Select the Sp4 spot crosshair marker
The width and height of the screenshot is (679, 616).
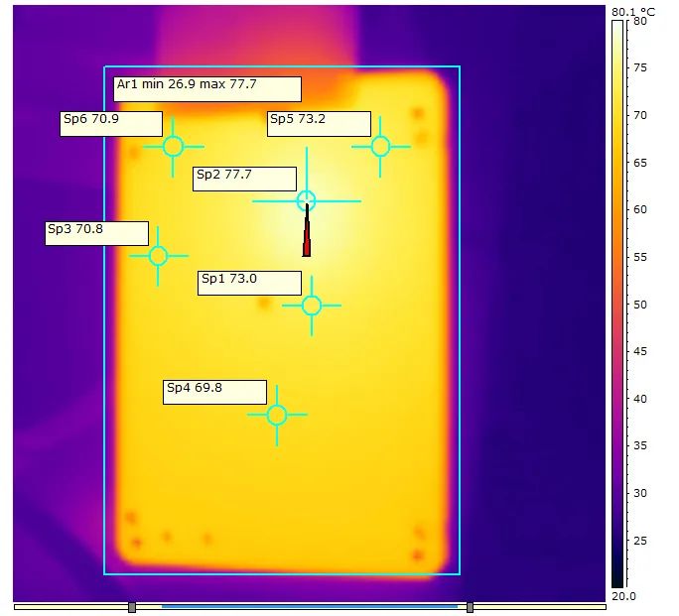coord(277,415)
